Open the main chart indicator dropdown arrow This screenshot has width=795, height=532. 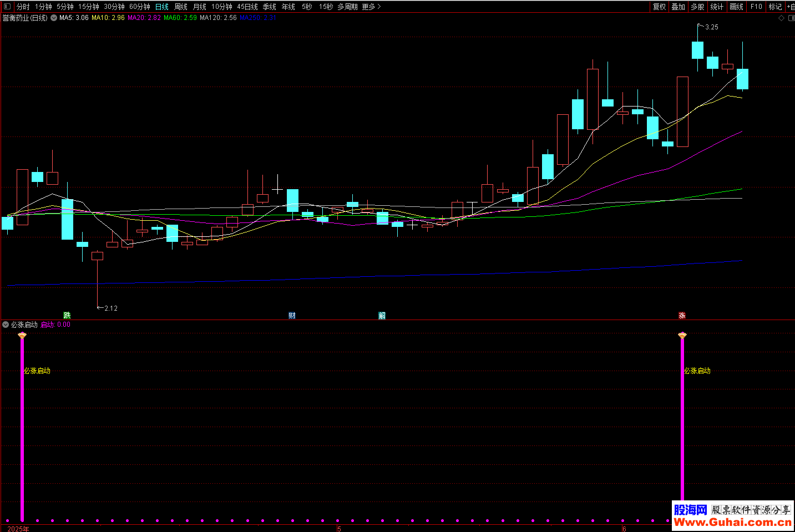click(54, 18)
